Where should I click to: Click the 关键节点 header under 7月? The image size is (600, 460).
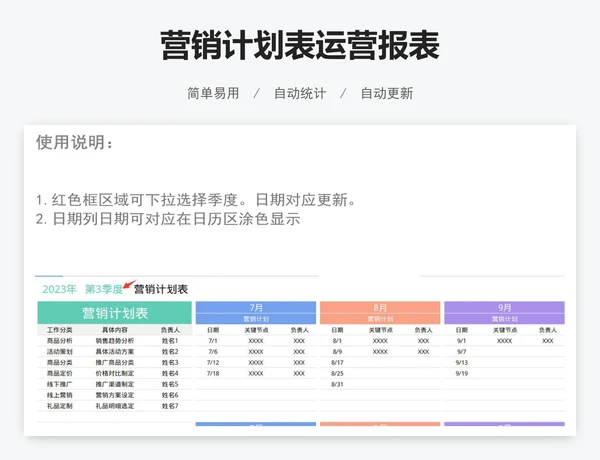click(x=256, y=330)
